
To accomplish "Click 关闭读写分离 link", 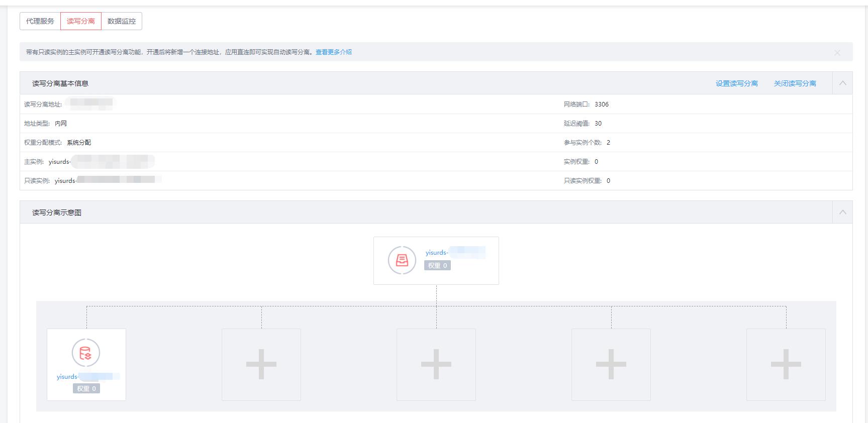I will pos(795,83).
